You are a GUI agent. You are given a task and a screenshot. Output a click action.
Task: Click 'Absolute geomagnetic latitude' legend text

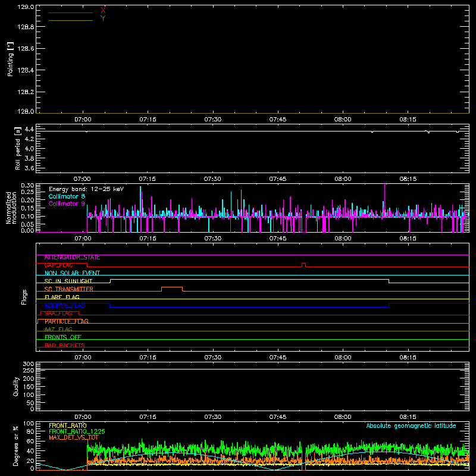pyautogui.click(x=411, y=426)
